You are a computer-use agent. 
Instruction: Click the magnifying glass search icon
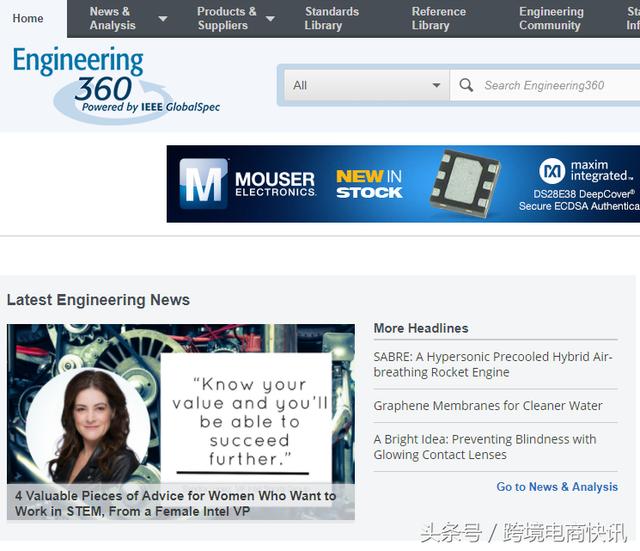click(x=466, y=86)
